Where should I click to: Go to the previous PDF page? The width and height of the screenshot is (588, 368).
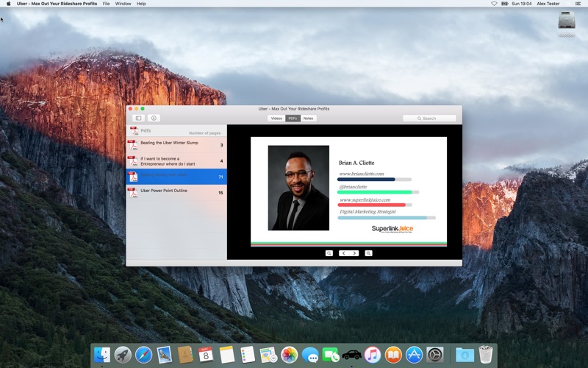pyautogui.click(x=343, y=253)
